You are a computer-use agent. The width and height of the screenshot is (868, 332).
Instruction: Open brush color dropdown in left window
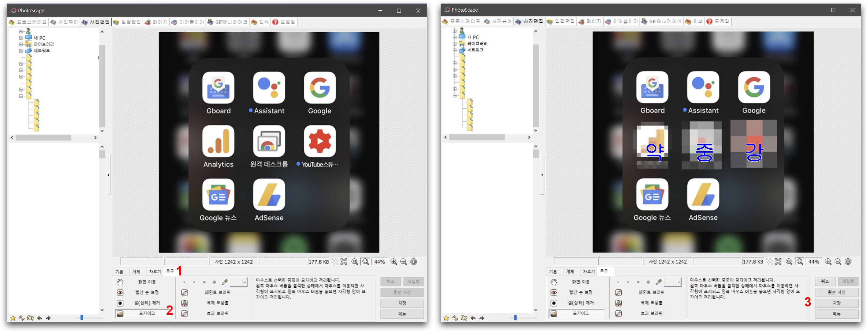click(x=245, y=282)
